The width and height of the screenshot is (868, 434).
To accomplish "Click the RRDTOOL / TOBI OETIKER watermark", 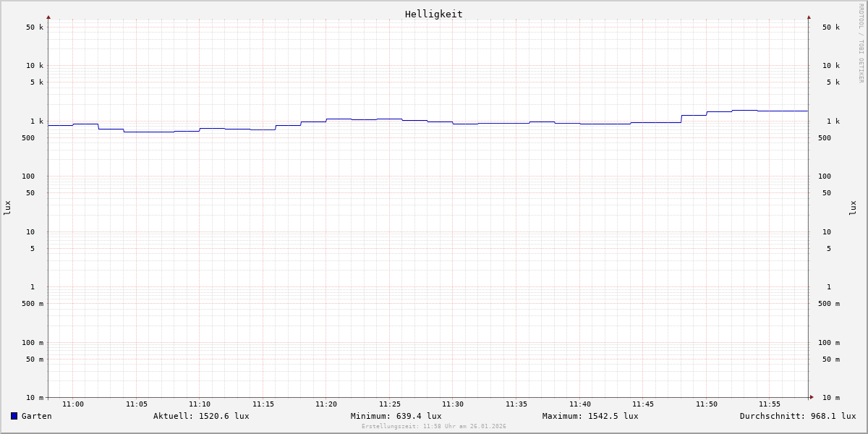I will pyautogui.click(x=861, y=43).
